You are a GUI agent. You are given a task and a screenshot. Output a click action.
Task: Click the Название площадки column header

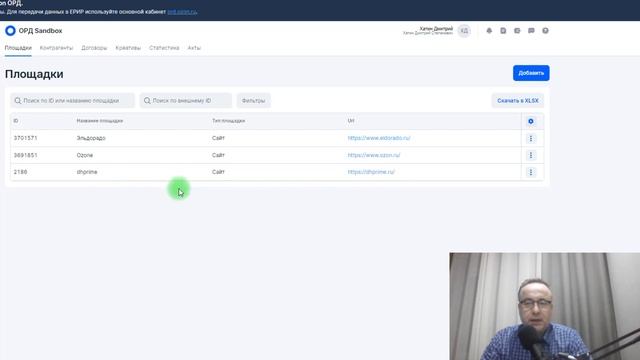click(100, 121)
